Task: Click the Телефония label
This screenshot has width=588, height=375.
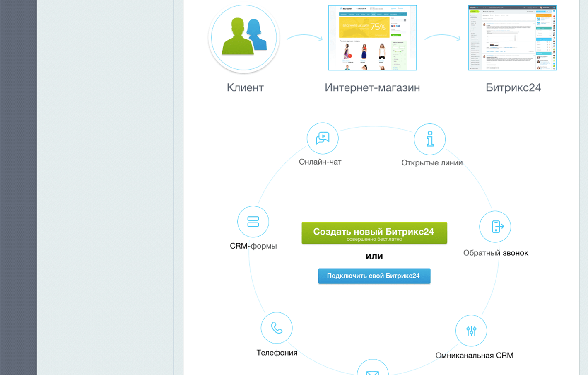Action: 277,353
